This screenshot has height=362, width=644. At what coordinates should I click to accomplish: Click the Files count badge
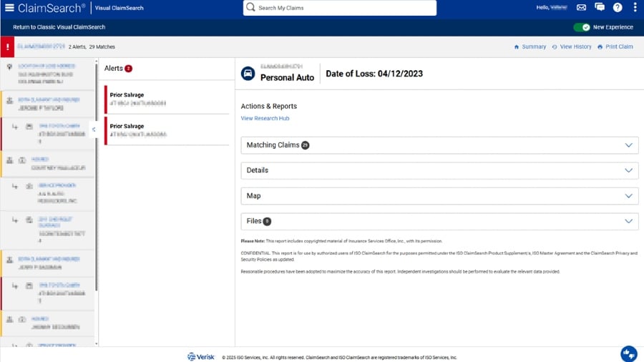pyautogui.click(x=267, y=221)
